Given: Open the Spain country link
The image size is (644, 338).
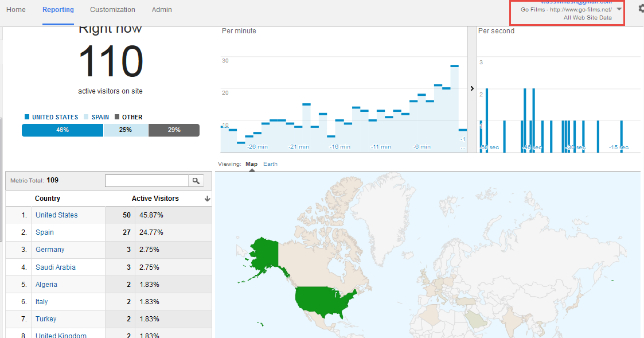Looking at the screenshot, I should 45,232.
